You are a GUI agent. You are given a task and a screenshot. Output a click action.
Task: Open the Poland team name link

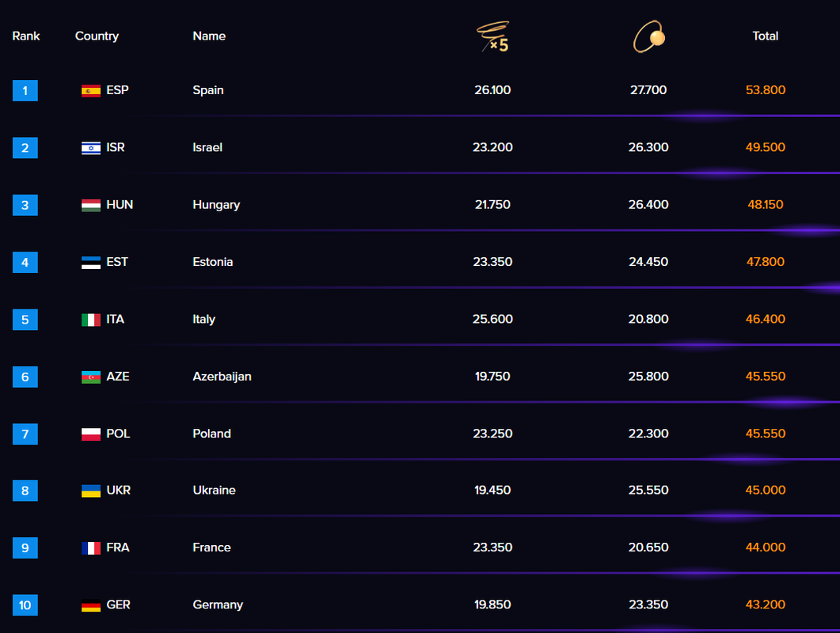pos(211,434)
